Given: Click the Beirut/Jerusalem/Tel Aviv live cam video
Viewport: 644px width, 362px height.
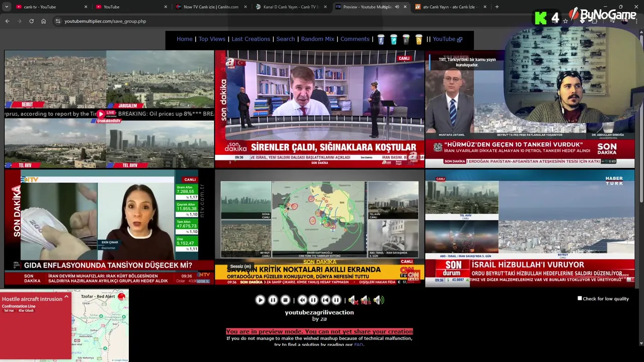Looking at the screenshot, I should tap(109, 109).
